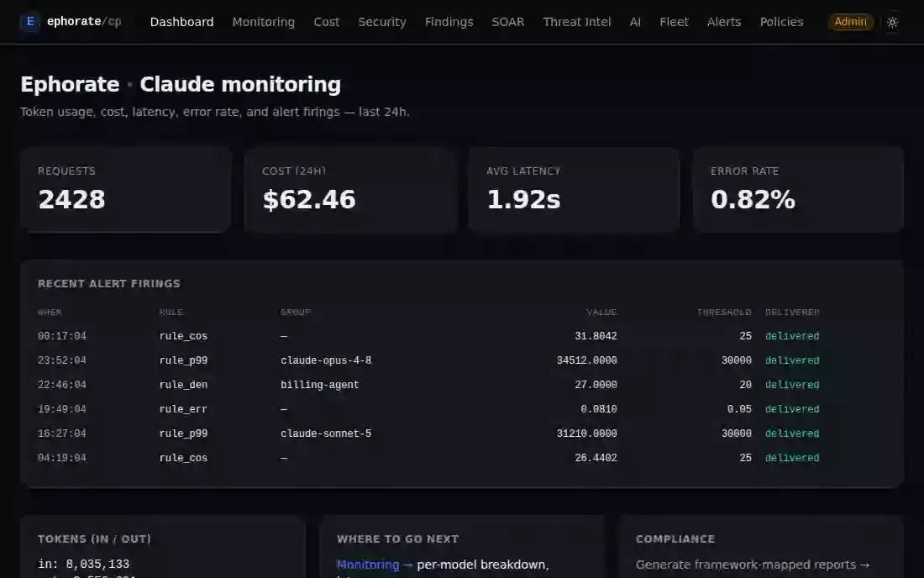Click the value 31.8042
The height and width of the screenshot is (578, 924).
pyautogui.click(x=596, y=336)
